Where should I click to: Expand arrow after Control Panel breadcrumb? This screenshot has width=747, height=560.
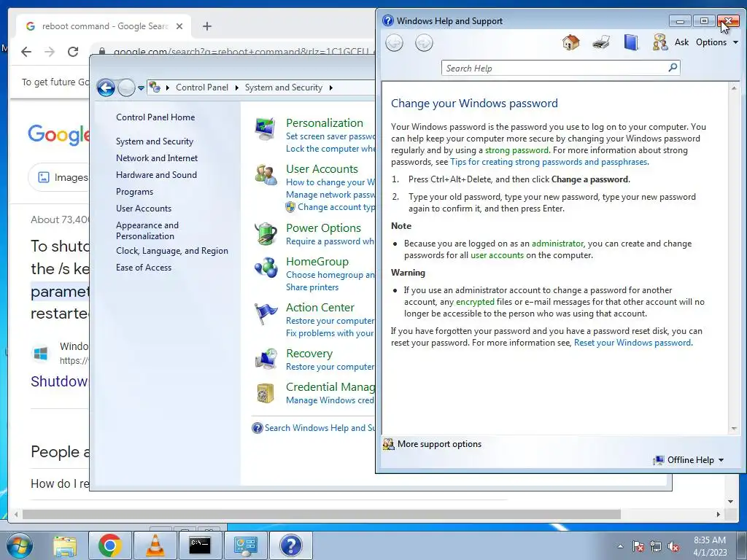pyautogui.click(x=237, y=87)
